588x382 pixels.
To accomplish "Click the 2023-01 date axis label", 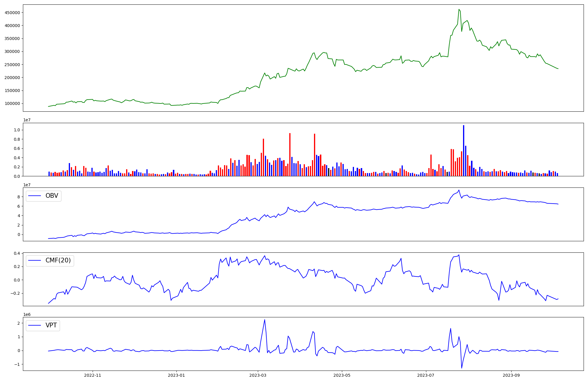I will pyautogui.click(x=176, y=375).
